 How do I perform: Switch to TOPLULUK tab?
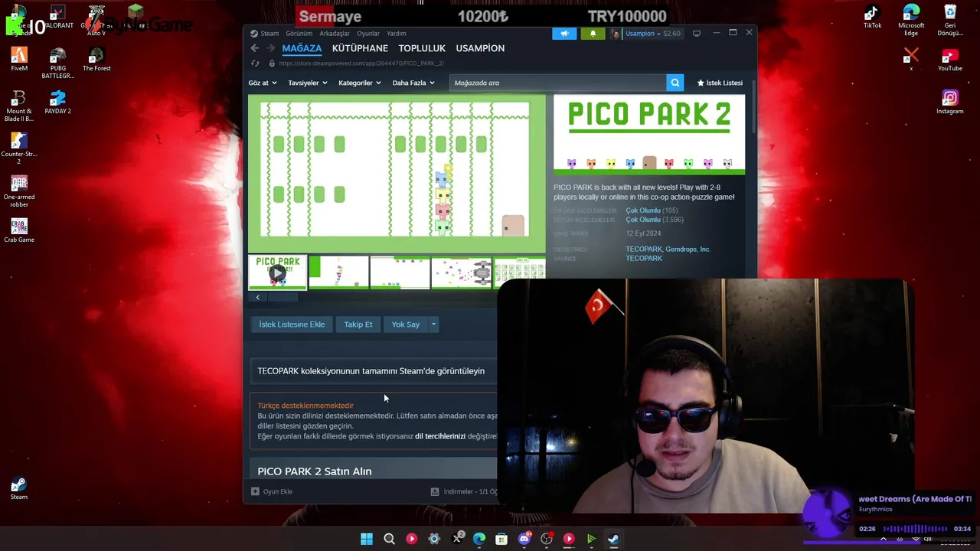[x=422, y=48]
